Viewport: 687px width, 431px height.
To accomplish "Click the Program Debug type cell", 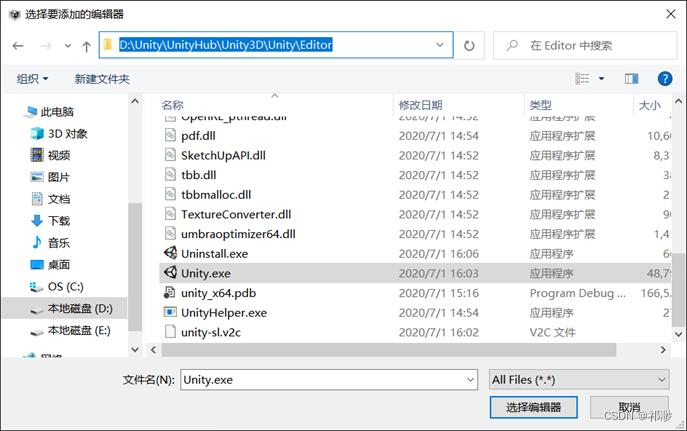I will [x=577, y=293].
